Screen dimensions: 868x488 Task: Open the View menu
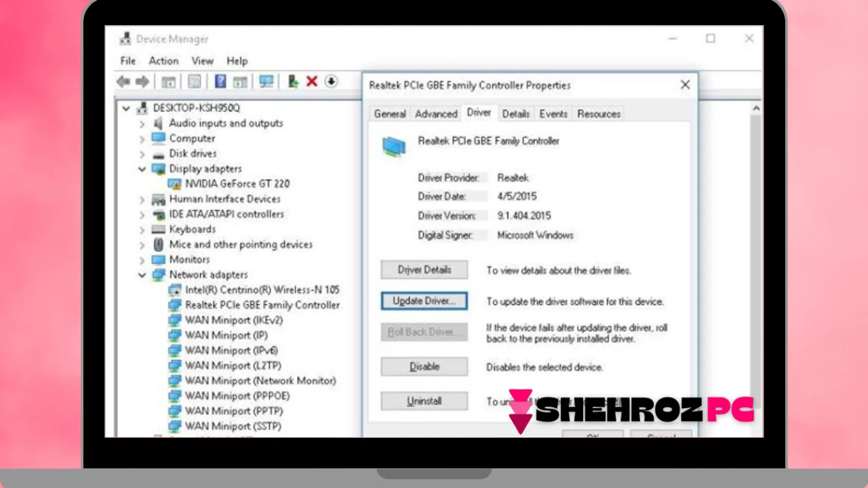click(x=202, y=61)
